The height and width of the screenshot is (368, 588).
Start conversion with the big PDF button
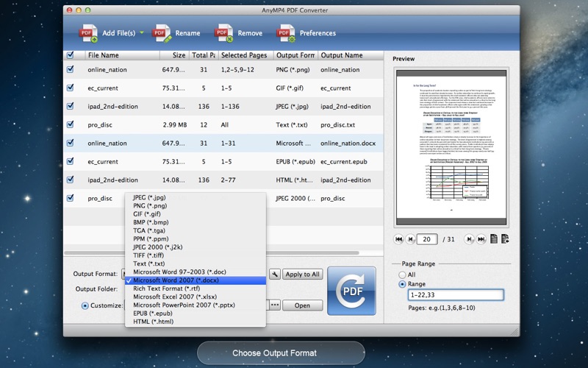(x=351, y=291)
